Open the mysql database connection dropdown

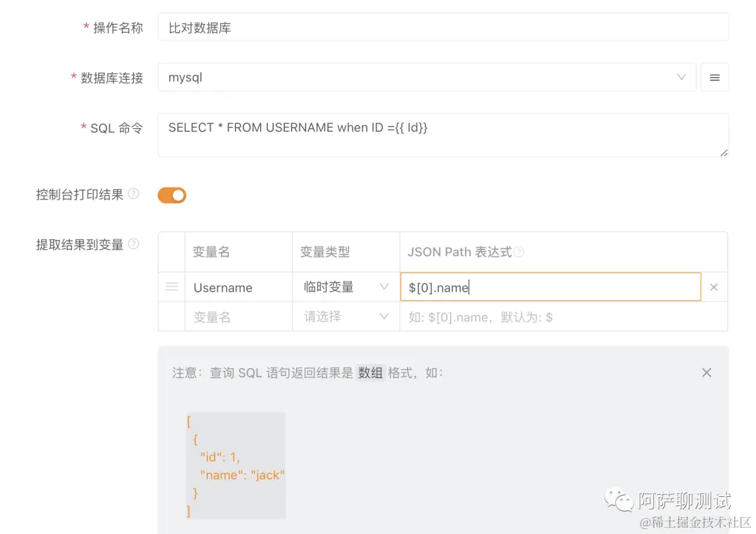coord(427,78)
